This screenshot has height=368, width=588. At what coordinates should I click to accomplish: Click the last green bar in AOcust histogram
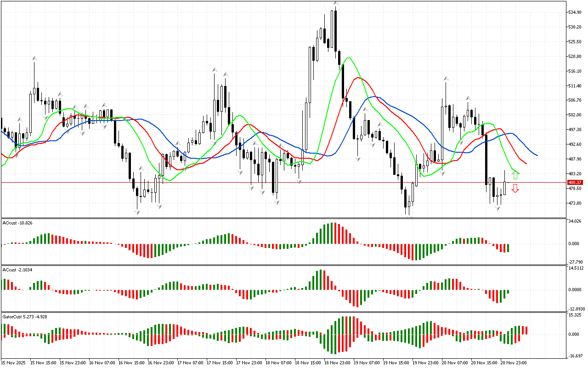(508, 248)
